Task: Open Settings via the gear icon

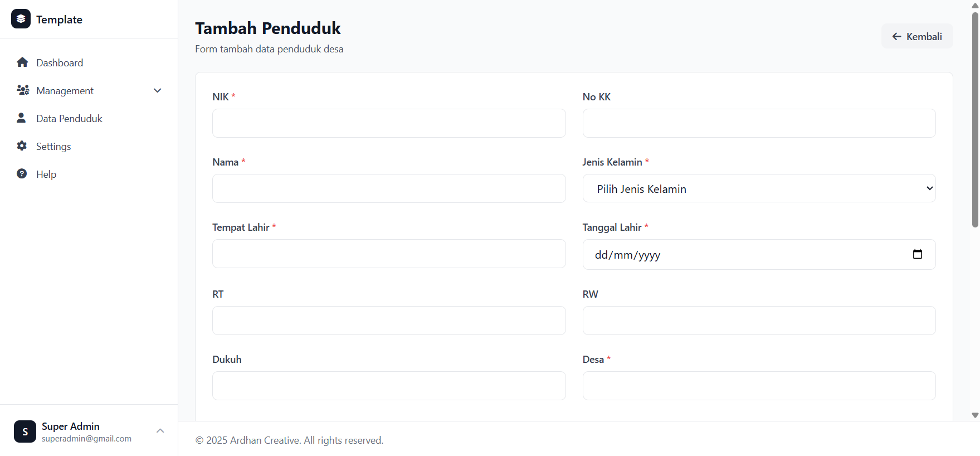Action: [21, 145]
